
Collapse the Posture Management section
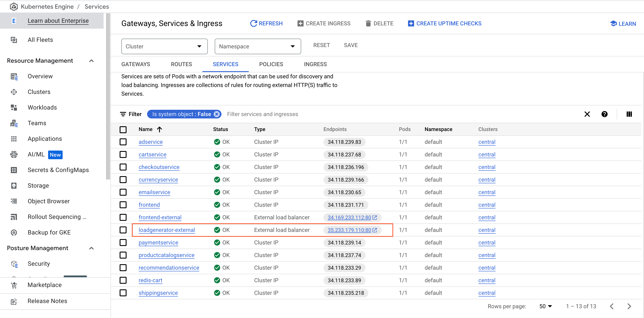(x=91, y=248)
